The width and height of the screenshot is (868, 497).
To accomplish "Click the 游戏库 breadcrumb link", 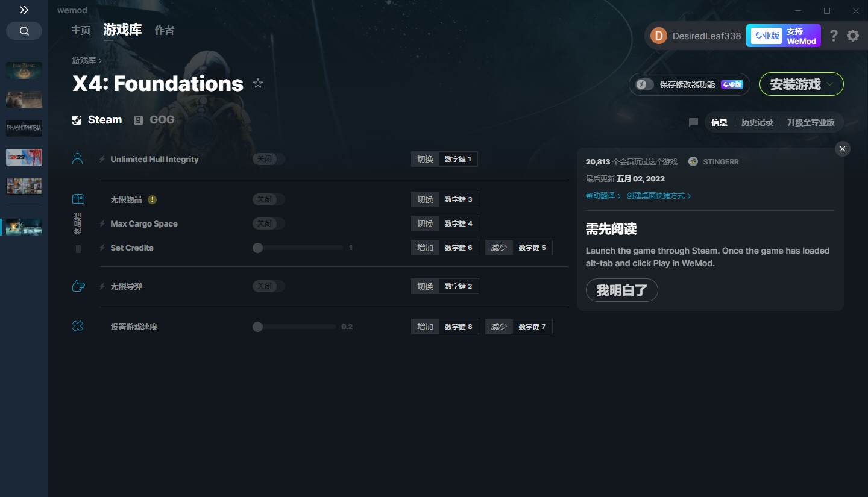I will [84, 60].
